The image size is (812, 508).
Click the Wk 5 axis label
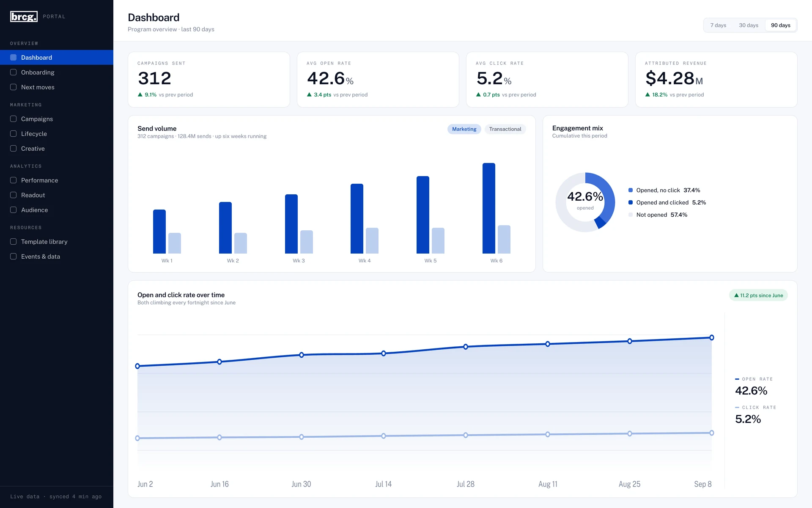click(x=431, y=261)
